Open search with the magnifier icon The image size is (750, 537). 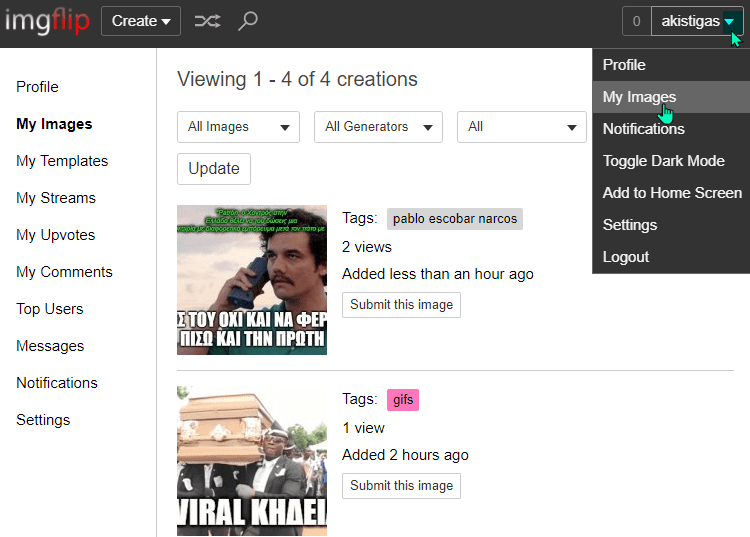tap(248, 21)
